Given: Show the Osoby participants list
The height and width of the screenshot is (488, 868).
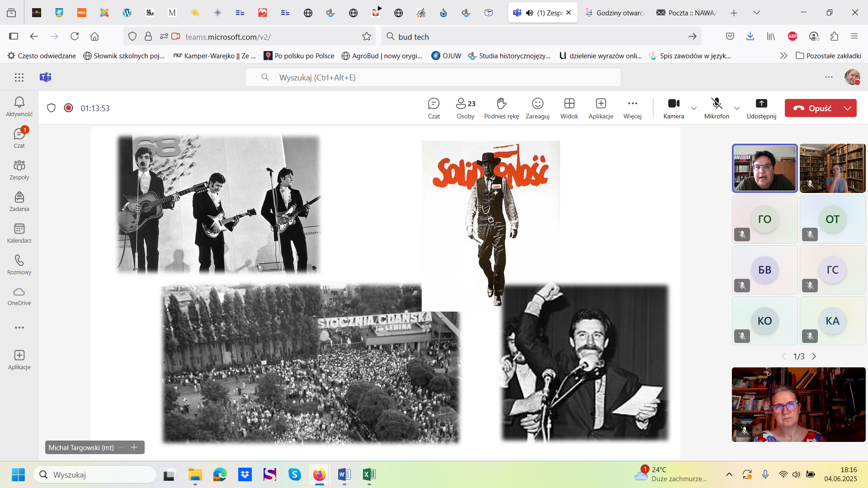Looking at the screenshot, I should pyautogui.click(x=465, y=108).
